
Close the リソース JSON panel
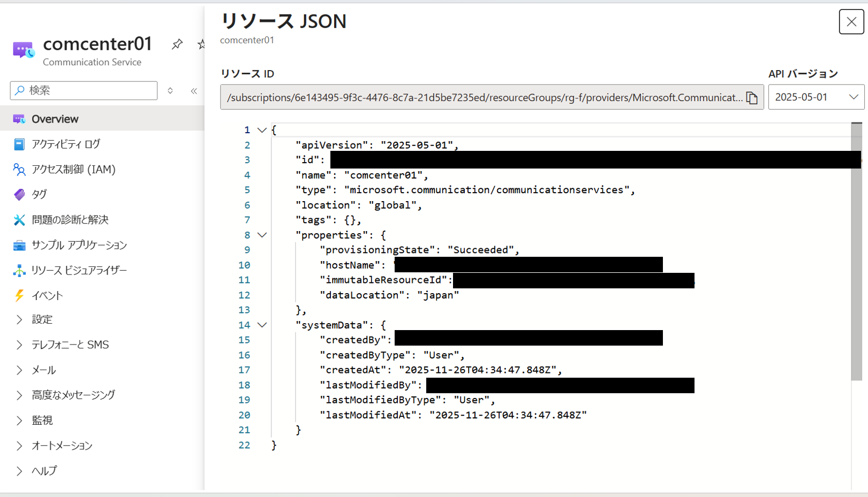851,22
